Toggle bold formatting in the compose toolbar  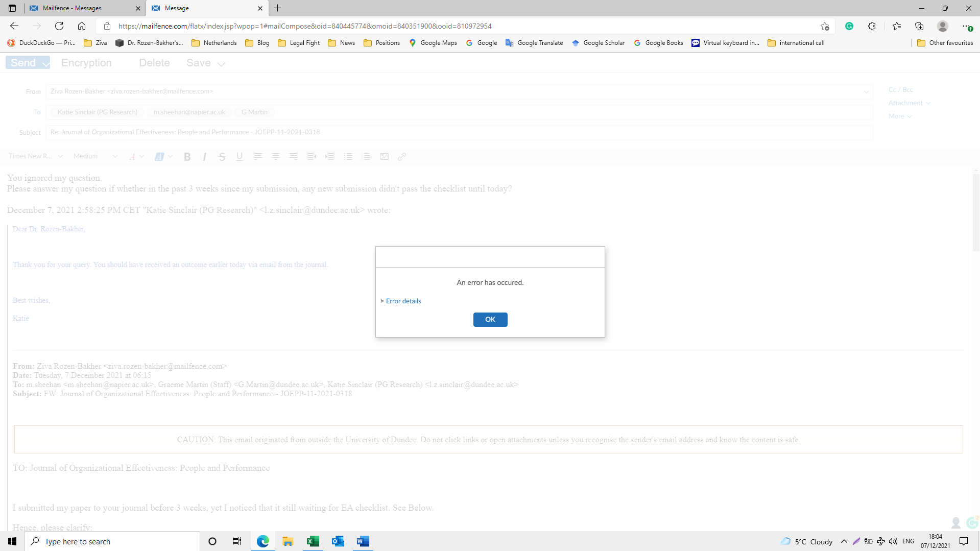click(x=187, y=156)
